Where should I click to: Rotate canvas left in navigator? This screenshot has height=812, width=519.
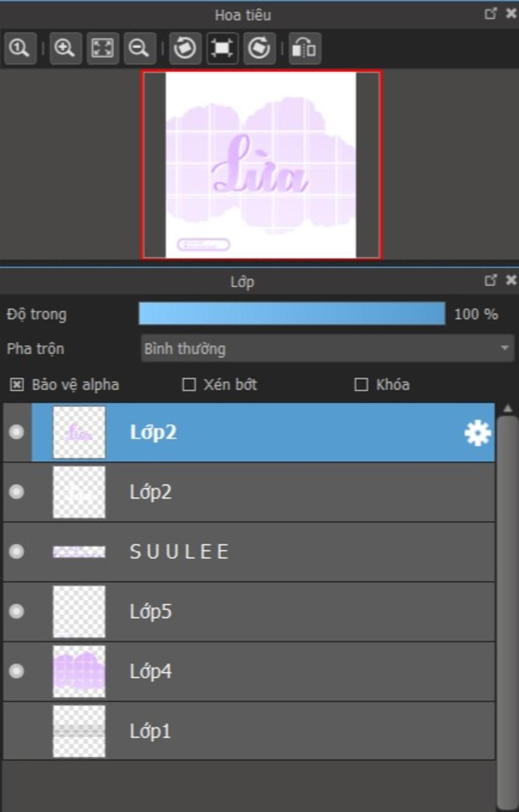point(185,49)
